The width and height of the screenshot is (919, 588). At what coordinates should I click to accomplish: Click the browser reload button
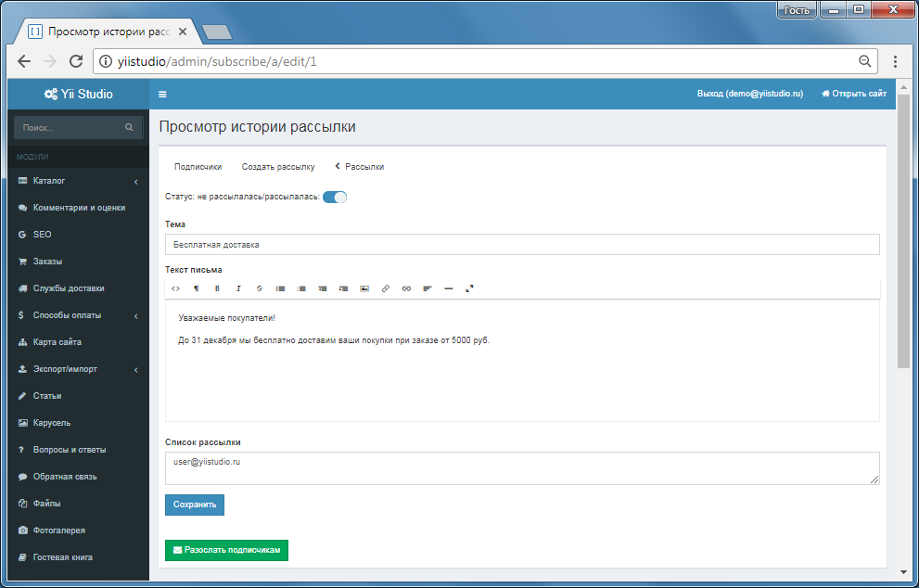coord(76,61)
